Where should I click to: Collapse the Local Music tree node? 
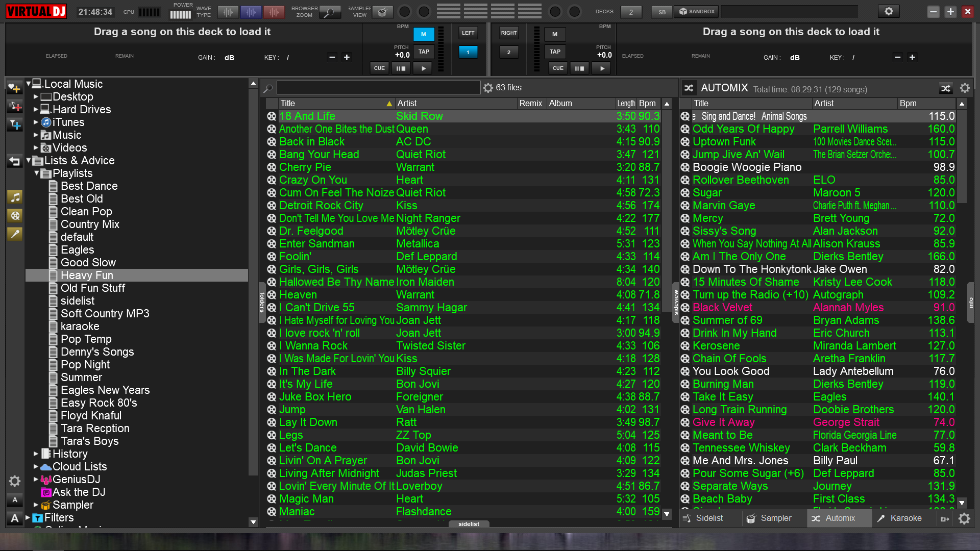pos(29,83)
